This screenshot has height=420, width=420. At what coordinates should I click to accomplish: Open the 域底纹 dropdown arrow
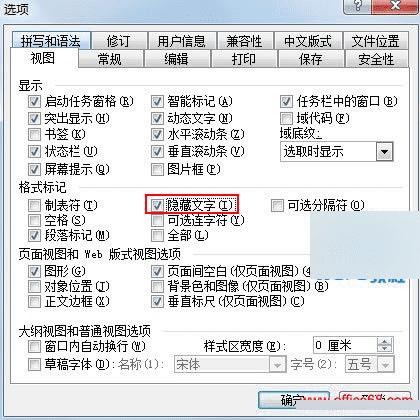coord(384,152)
